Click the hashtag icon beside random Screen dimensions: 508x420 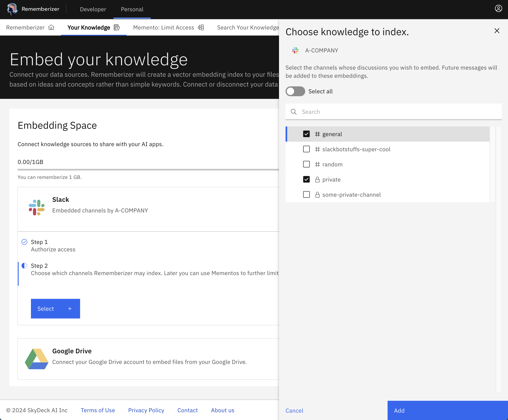click(317, 164)
